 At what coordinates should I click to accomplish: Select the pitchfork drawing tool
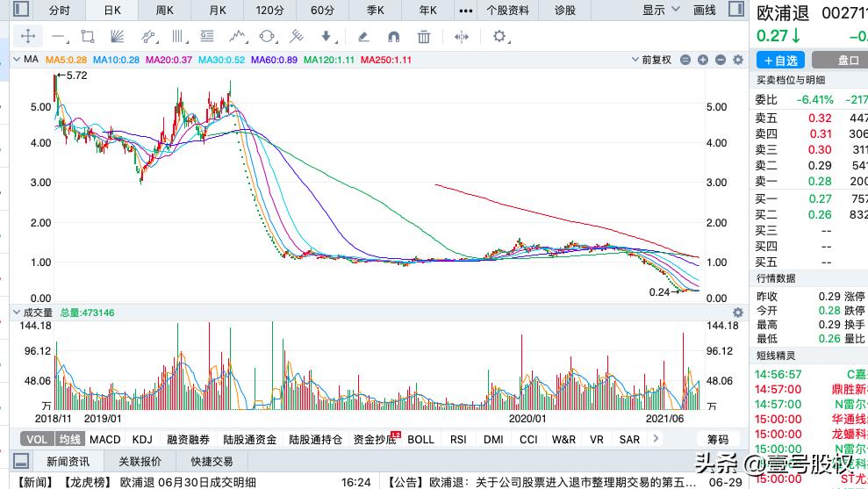tap(297, 37)
